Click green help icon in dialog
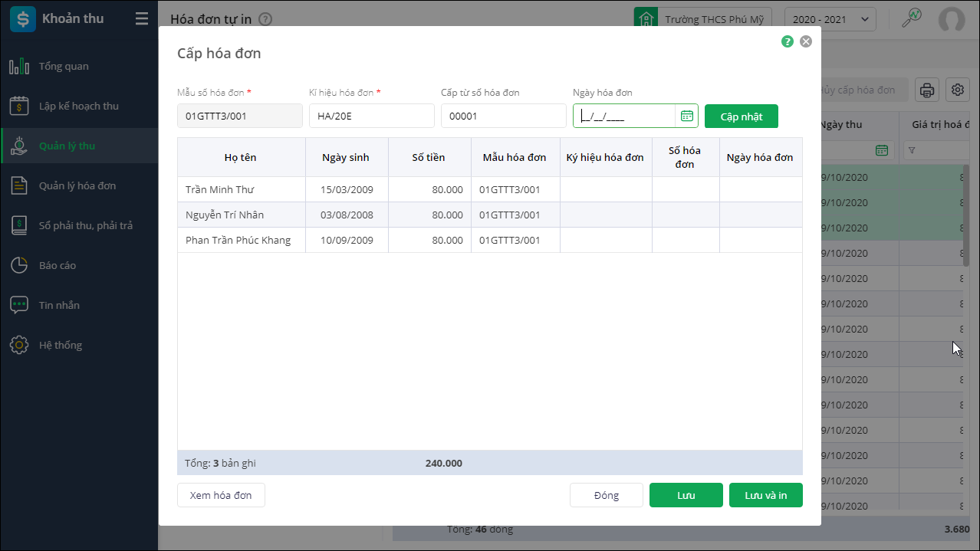 pos(788,41)
